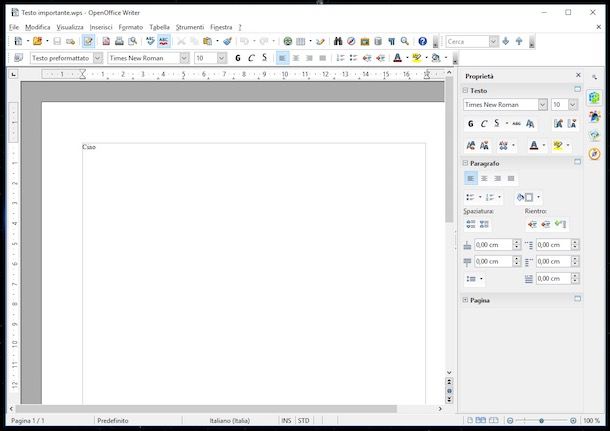The image size is (610, 431).
Task: Run Spelling and Grammar check icon
Action: [x=150, y=41]
